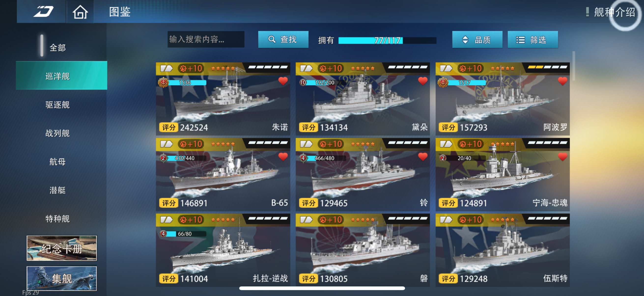Toggle the favorite heart on 朱诺
644x296 pixels.
pos(283,81)
